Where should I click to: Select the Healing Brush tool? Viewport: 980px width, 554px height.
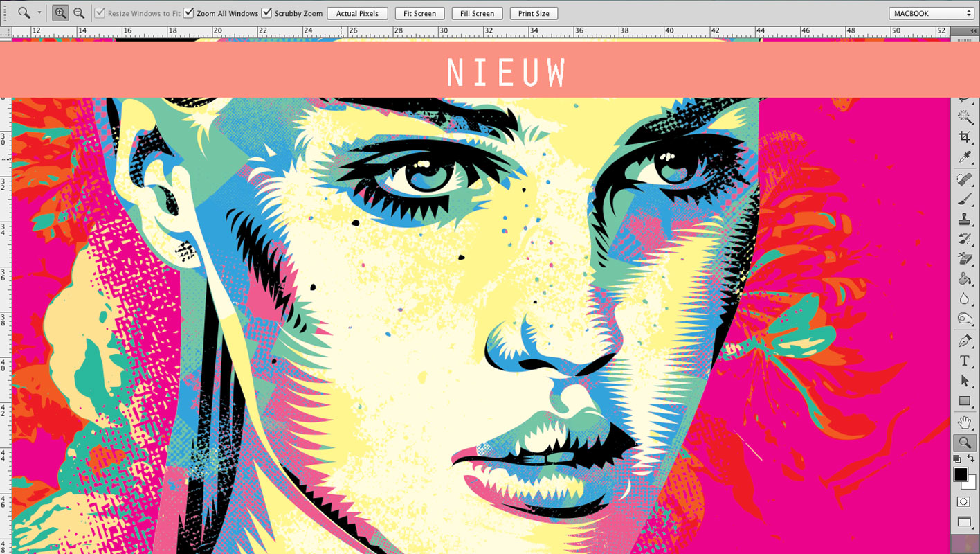pos(964,179)
